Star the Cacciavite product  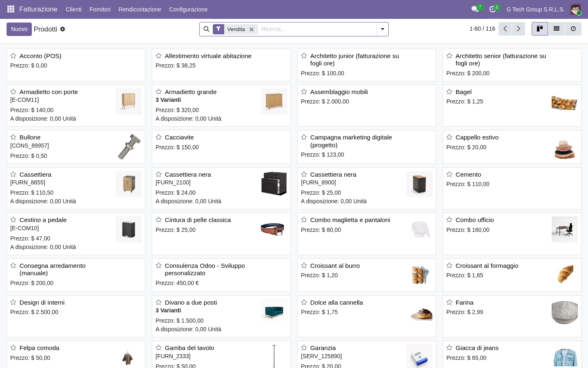(x=159, y=137)
